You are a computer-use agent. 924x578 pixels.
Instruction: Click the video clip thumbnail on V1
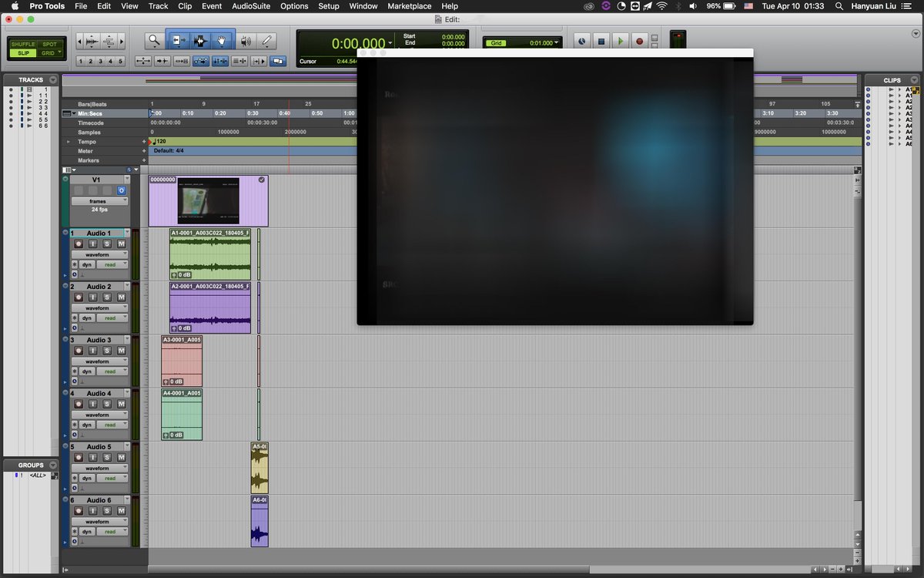(208, 201)
